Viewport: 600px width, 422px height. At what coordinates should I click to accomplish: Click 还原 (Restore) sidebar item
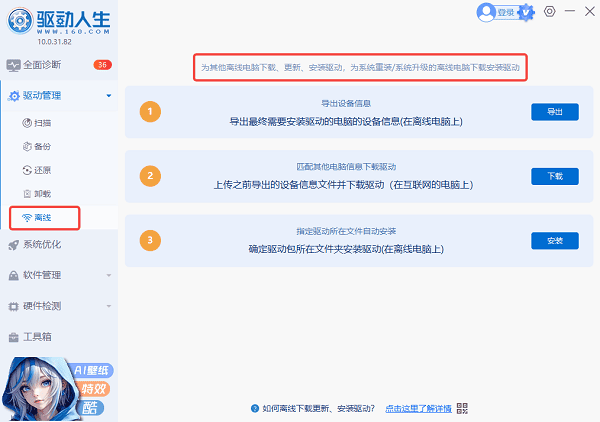click(44, 169)
